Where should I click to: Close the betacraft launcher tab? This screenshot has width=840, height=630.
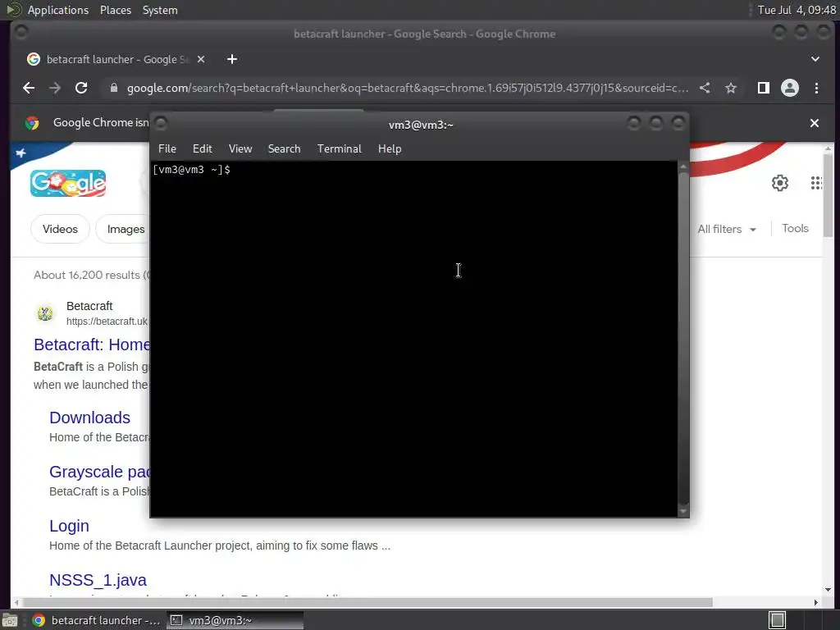click(201, 59)
